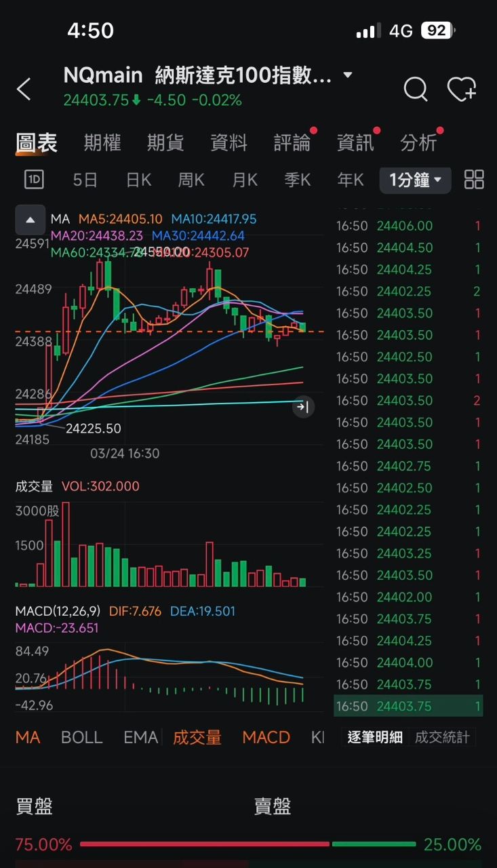Jump to latest candle arrow icon

pos(303,407)
